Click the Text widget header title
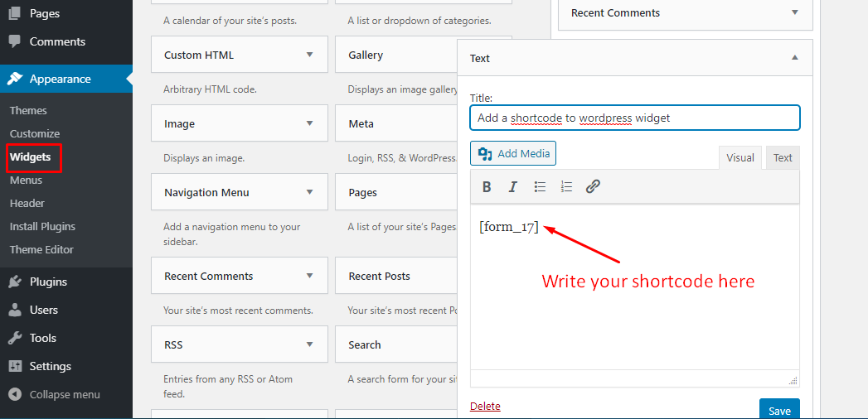The height and width of the screenshot is (419, 868). coord(480,58)
